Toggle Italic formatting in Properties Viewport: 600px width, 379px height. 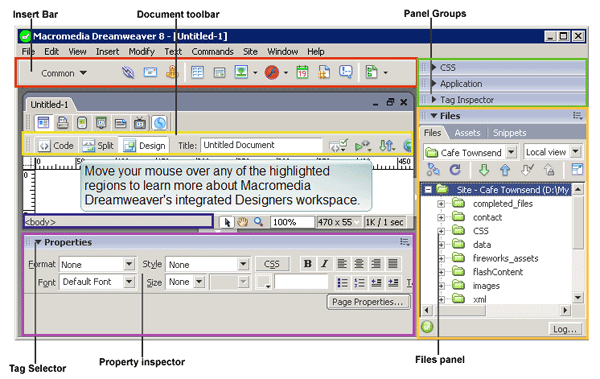pyautogui.click(x=324, y=264)
